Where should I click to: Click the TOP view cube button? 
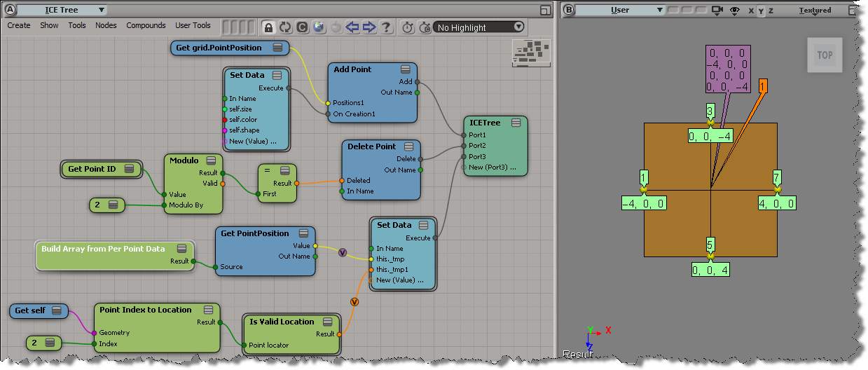click(825, 55)
